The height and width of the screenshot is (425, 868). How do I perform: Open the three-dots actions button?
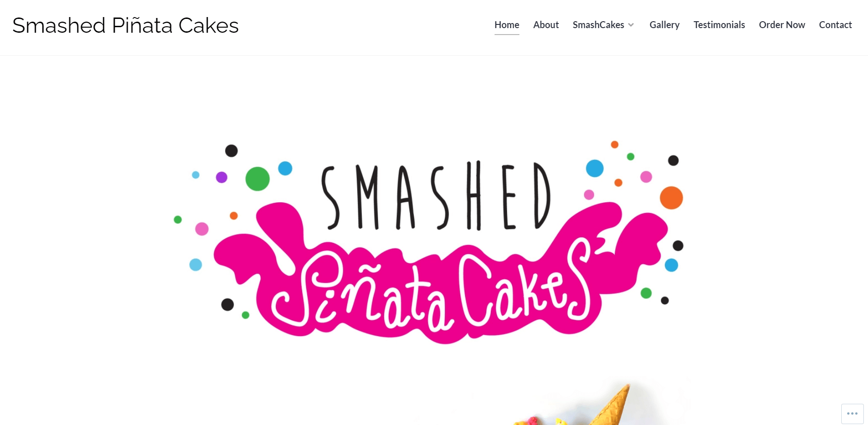(x=852, y=413)
